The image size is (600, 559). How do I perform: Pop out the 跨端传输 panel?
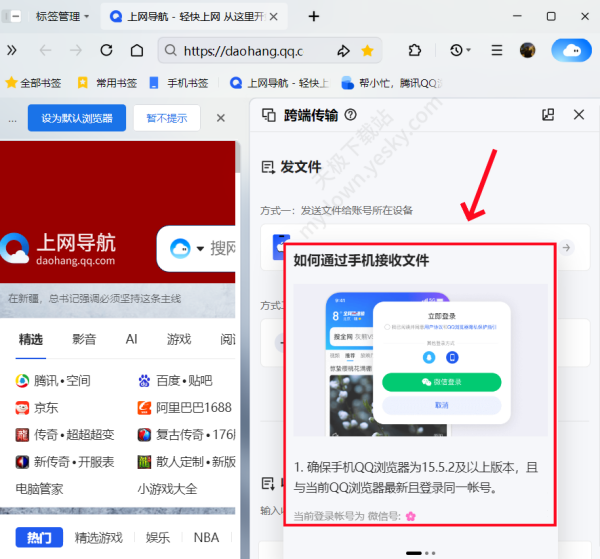547,115
